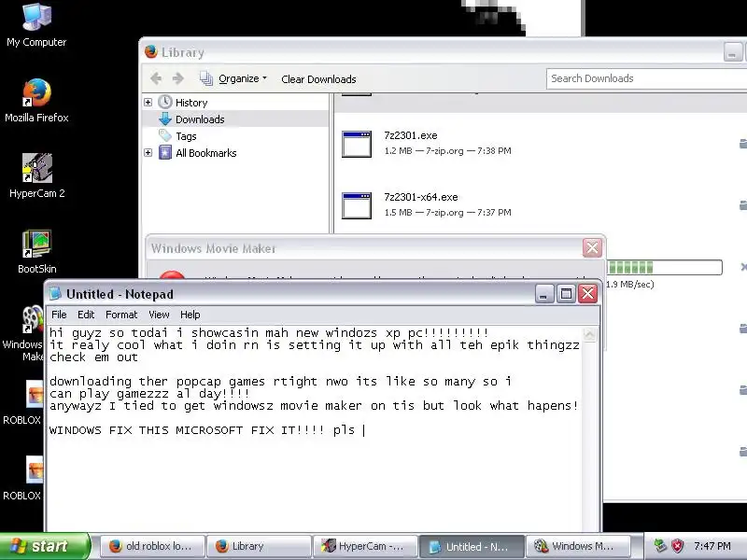Click the Forward arrow in the Library window

(x=177, y=78)
